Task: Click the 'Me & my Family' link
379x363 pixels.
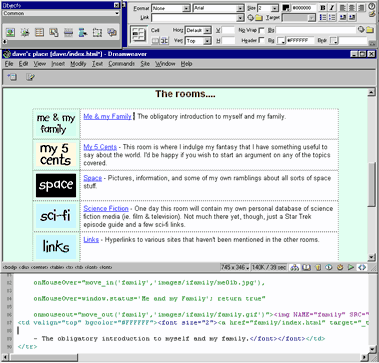Action: [x=107, y=117]
